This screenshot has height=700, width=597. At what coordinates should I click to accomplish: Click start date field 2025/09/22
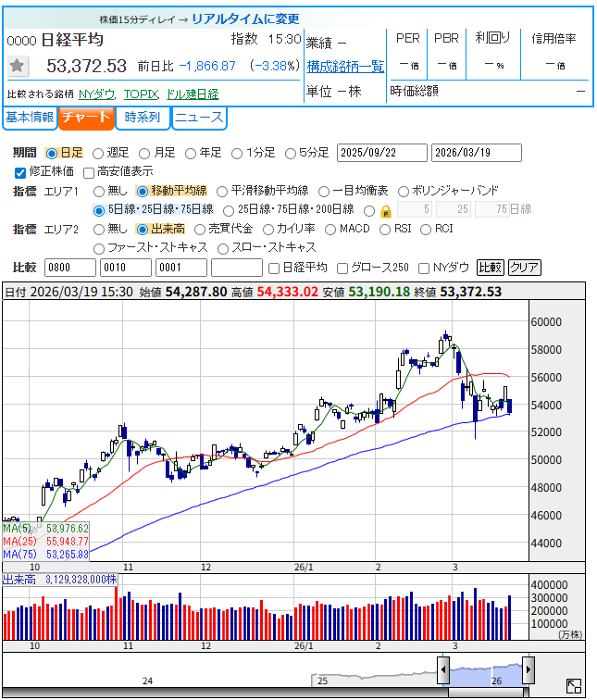[x=382, y=153]
